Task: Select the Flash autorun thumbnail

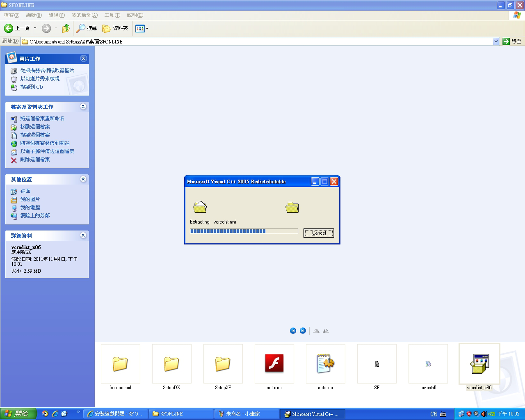Action: tap(274, 364)
